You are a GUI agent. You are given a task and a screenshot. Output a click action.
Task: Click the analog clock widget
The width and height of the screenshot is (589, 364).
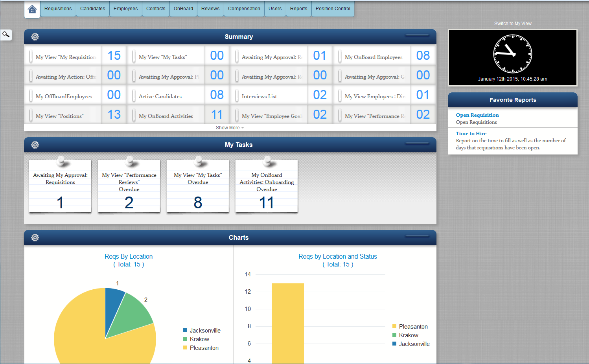point(513,54)
